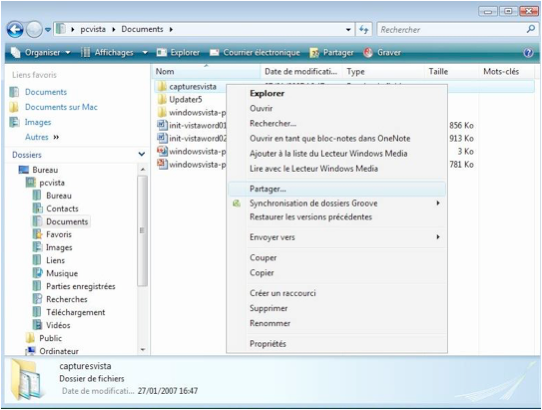
Task: Click folder tree scrollbar up arrow
Action: [142, 169]
